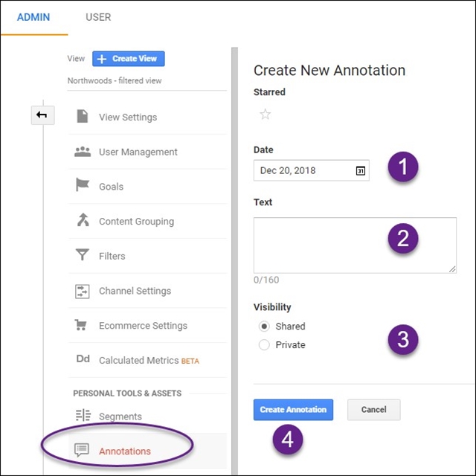476x476 pixels.
Task: Click the Annotations speech bubble icon
Action: (x=82, y=450)
